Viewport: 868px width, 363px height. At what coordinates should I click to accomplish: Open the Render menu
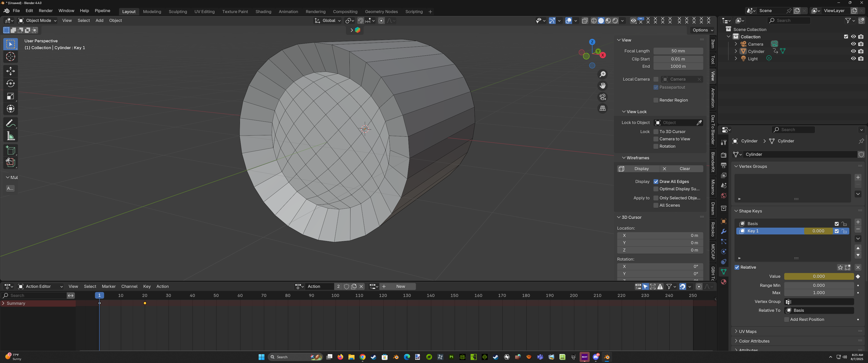pyautogui.click(x=45, y=11)
